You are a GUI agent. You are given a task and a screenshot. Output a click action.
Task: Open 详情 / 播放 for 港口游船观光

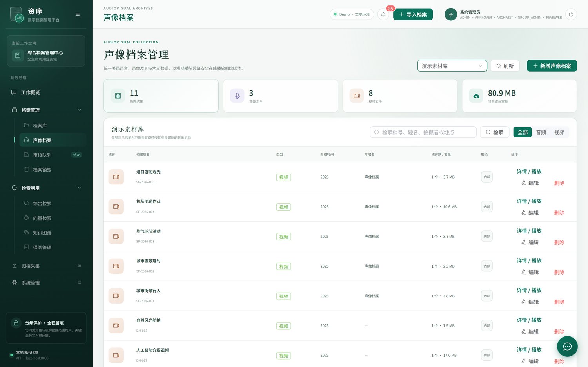click(x=529, y=171)
